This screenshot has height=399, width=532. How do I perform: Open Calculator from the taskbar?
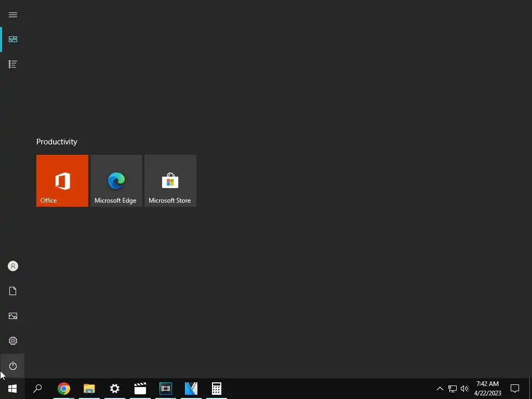217,389
